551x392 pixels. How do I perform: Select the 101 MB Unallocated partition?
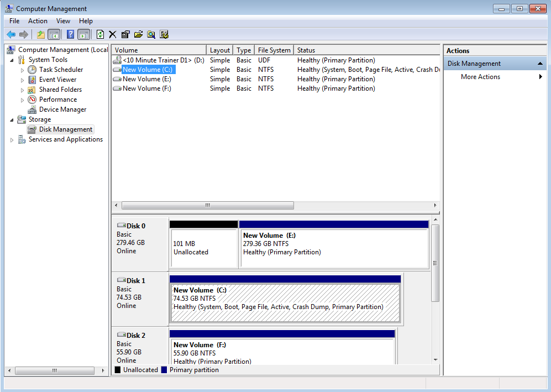click(204, 245)
